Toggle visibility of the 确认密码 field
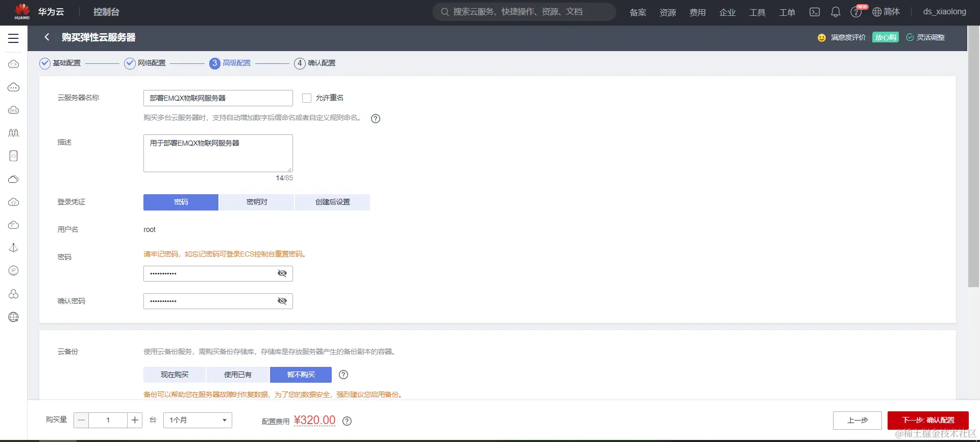Image resolution: width=980 pixels, height=442 pixels. (x=282, y=301)
